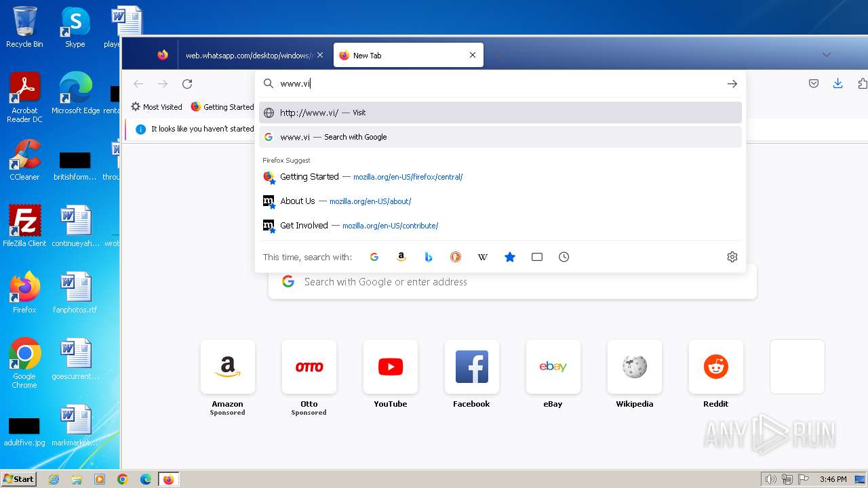
Task: Open Getting Started mozilla.org suggestion
Action: pos(500,177)
